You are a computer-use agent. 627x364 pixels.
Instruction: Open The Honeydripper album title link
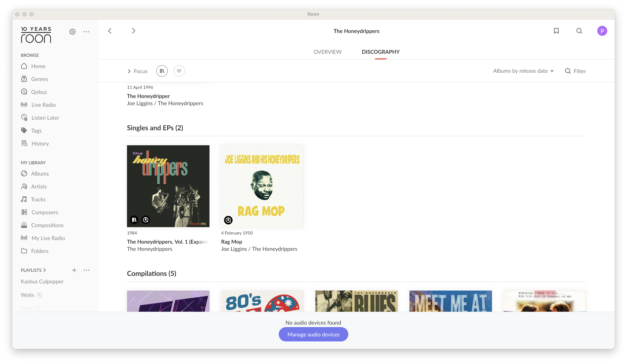(148, 96)
